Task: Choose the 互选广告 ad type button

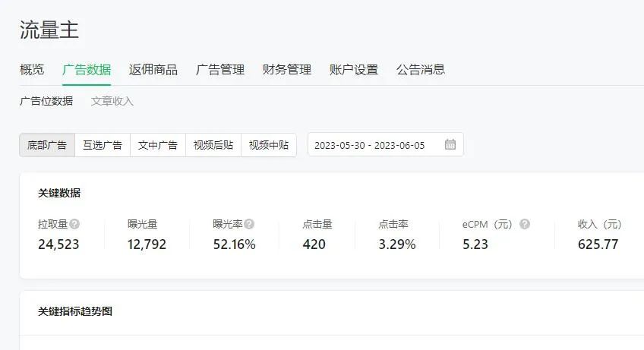Action: click(x=103, y=145)
